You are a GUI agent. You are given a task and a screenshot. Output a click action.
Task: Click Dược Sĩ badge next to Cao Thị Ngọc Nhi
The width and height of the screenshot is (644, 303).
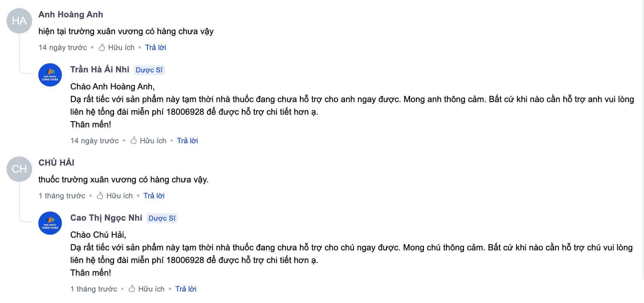pyautogui.click(x=162, y=218)
